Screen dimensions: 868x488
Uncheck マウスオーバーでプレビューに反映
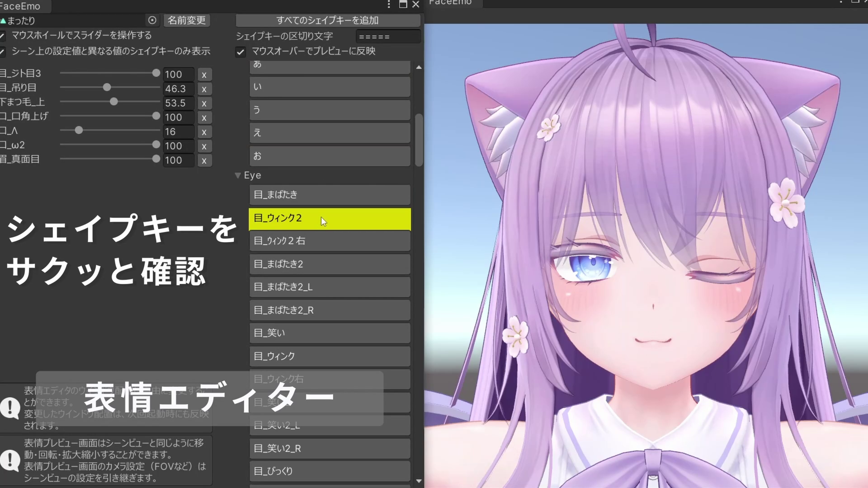240,52
